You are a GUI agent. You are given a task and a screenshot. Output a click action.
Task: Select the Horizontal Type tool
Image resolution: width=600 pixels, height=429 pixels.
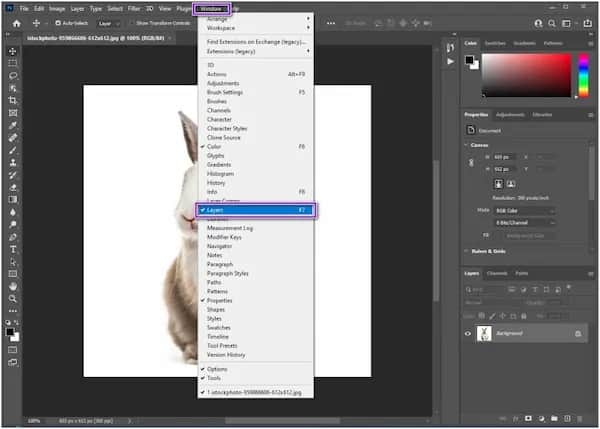pyautogui.click(x=13, y=250)
